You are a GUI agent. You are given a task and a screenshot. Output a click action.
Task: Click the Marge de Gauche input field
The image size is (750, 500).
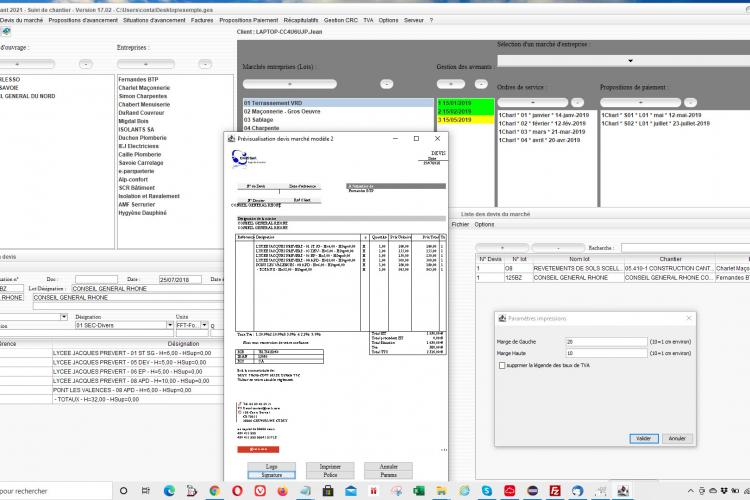pos(606,342)
